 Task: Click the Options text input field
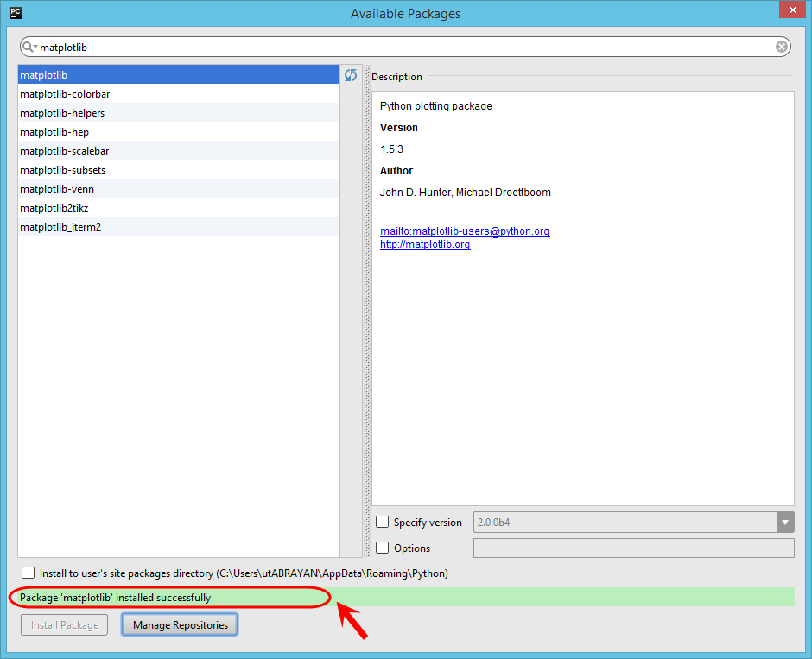coord(633,548)
